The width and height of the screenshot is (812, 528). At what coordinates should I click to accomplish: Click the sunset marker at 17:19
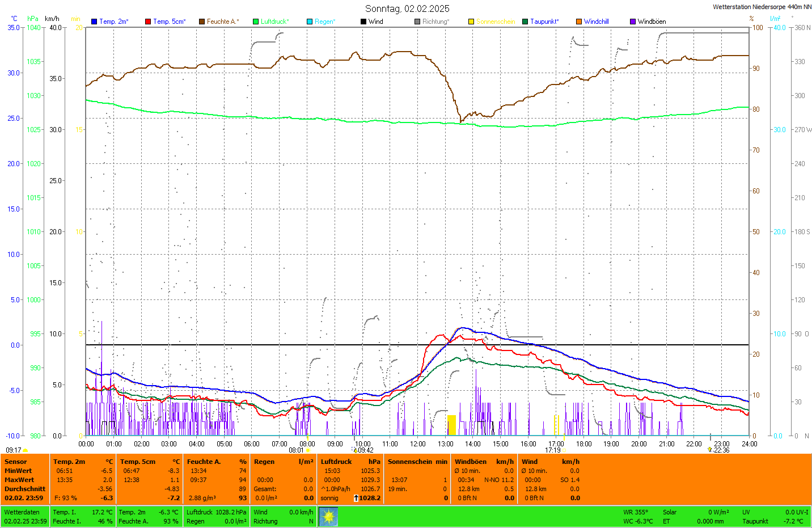pyautogui.click(x=564, y=450)
